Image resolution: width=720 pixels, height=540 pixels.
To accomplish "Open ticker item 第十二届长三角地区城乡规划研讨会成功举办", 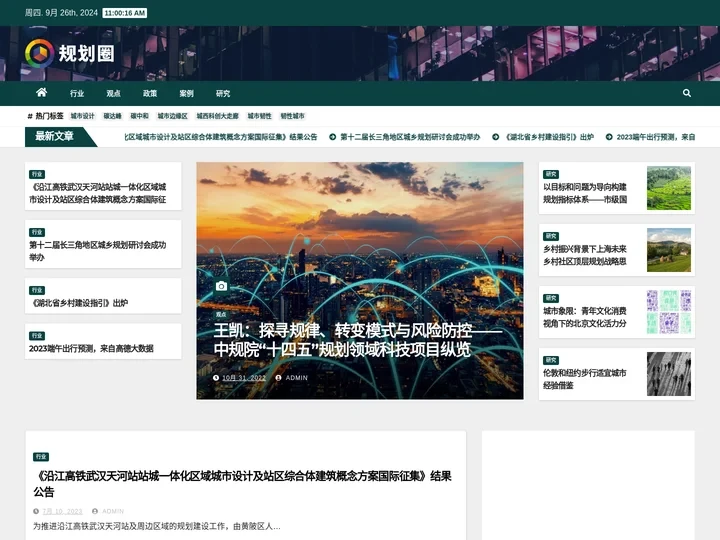I will tap(410, 137).
